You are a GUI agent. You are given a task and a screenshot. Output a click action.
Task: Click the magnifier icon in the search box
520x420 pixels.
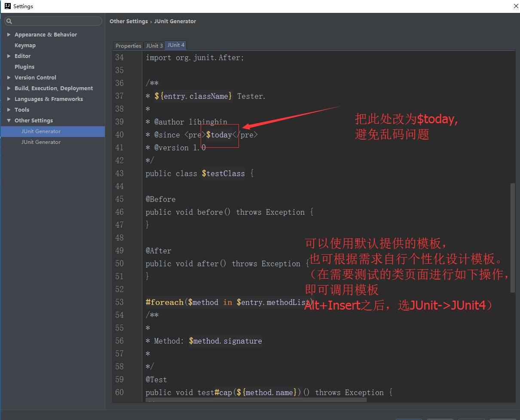(x=9, y=21)
